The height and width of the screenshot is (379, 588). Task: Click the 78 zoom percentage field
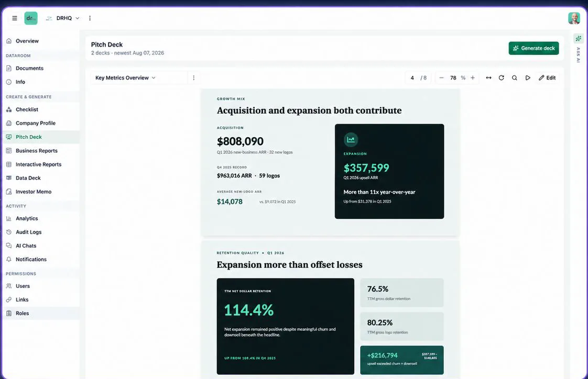click(x=453, y=77)
